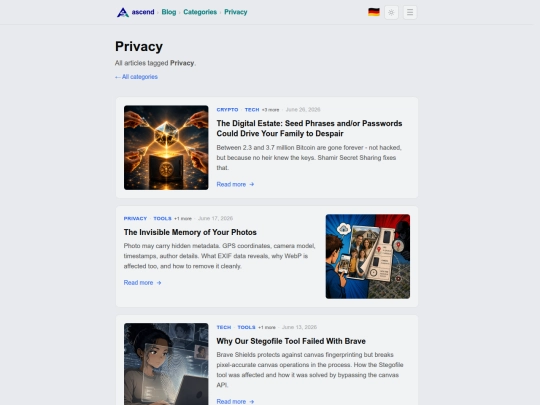This screenshot has height=405, width=540.
Task: Expand +3 more tags on Digital Estate
Action: (x=270, y=110)
